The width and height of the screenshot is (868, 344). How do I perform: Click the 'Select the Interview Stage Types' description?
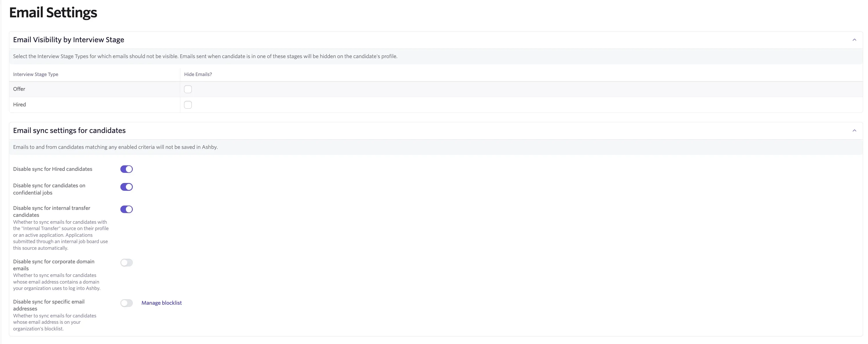tap(205, 56)
